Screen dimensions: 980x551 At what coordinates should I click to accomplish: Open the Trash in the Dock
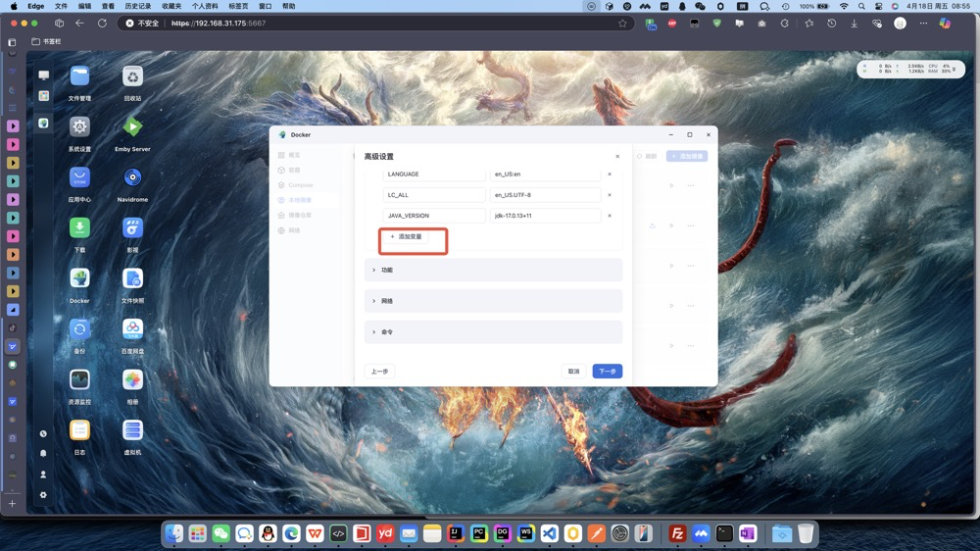806,533
